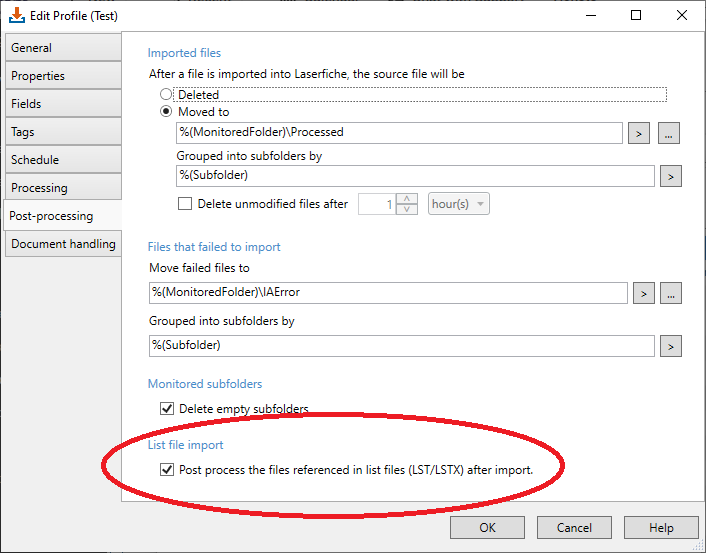Enable Delete unmodified files after checkbox
Image resolution: width=713 pixels, height=555 pixels.
coord(185,204)
